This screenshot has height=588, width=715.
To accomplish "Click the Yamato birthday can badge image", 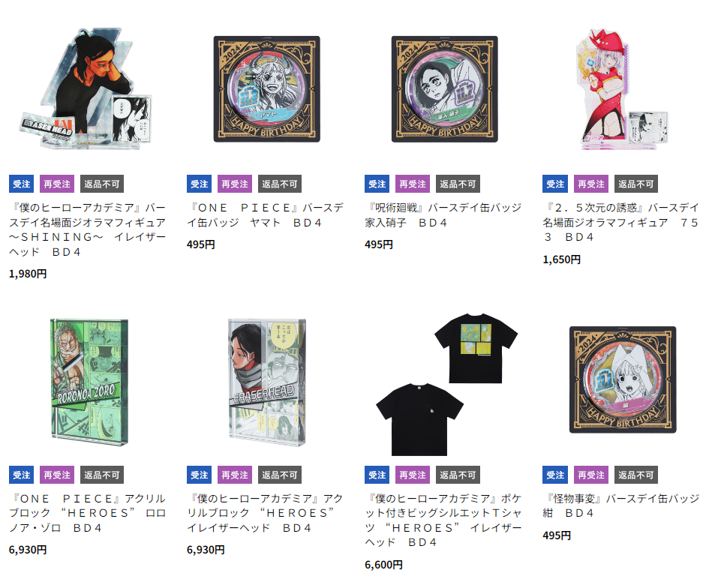I will click(267, 89).
